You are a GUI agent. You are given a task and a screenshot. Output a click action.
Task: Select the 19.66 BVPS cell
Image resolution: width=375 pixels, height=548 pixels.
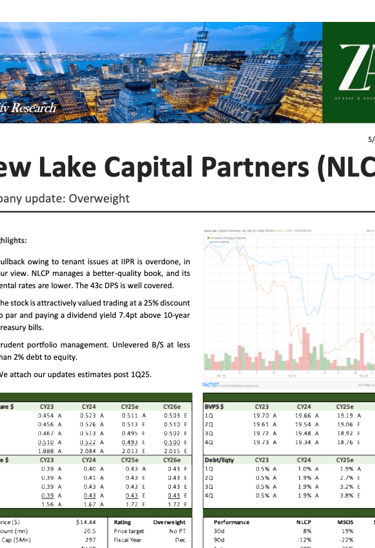point(303,416)
